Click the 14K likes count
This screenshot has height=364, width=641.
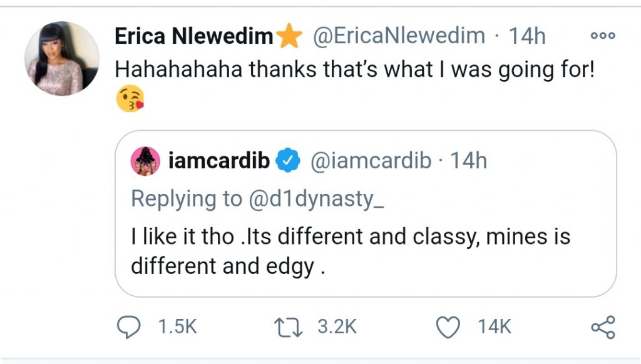495,326
